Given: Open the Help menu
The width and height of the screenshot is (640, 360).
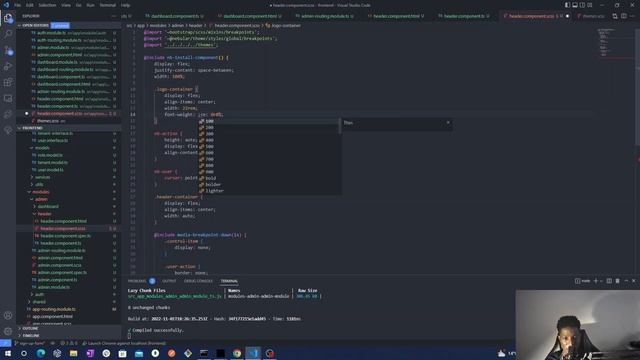Looking at the screenshot, I should [125, 5].
